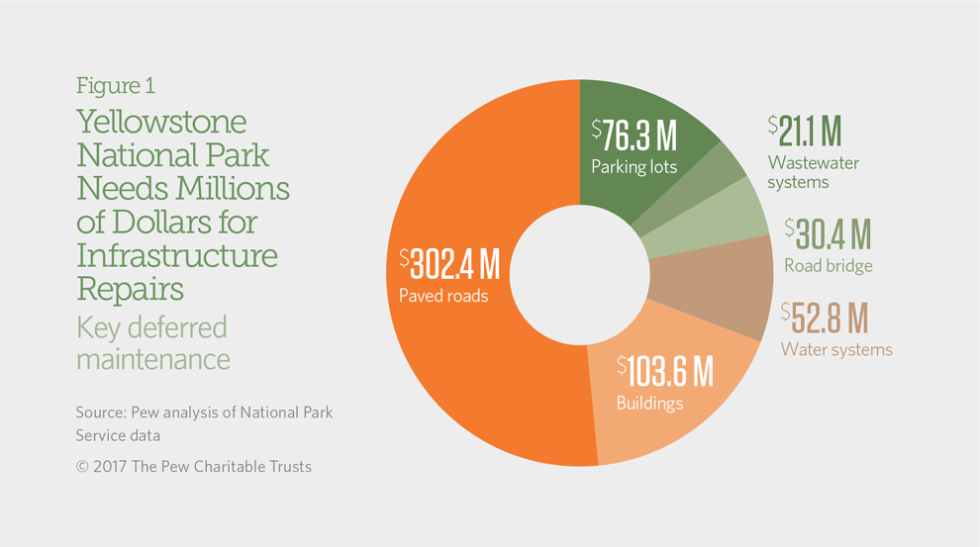Select the $76.3 M amount text
The image size is (980, 547).
(x=636, y=136)
